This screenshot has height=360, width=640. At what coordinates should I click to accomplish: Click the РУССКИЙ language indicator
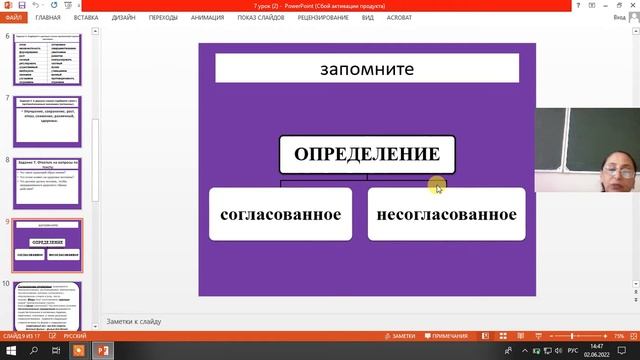click(x=75, y=336)
